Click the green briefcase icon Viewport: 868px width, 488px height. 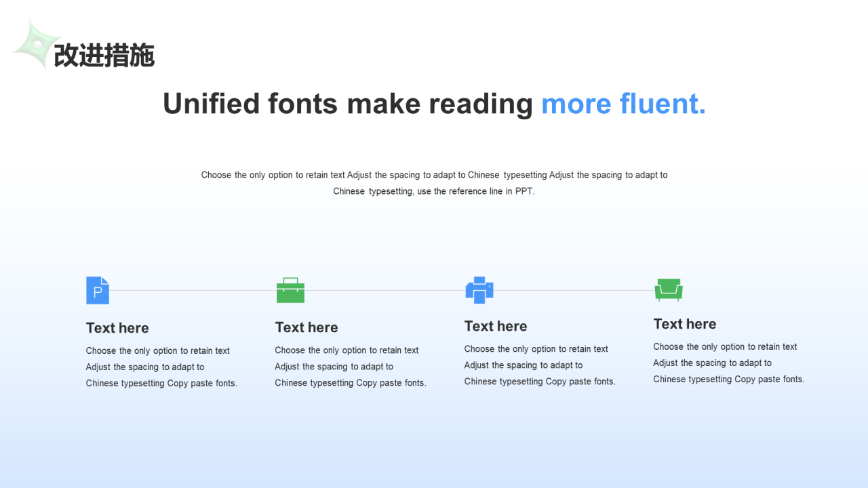(x=290, y=290)
